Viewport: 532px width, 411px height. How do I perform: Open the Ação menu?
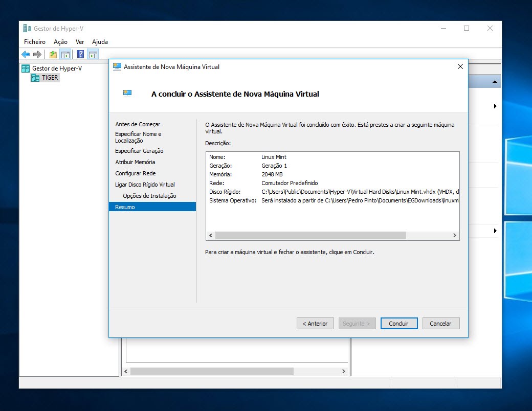(x=61, y=41)
